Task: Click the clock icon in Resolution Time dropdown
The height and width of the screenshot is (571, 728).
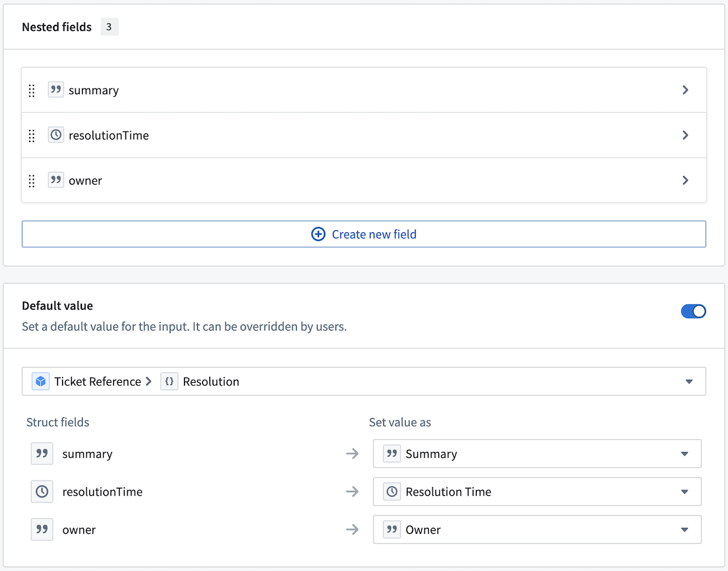Action: point(391,492)
